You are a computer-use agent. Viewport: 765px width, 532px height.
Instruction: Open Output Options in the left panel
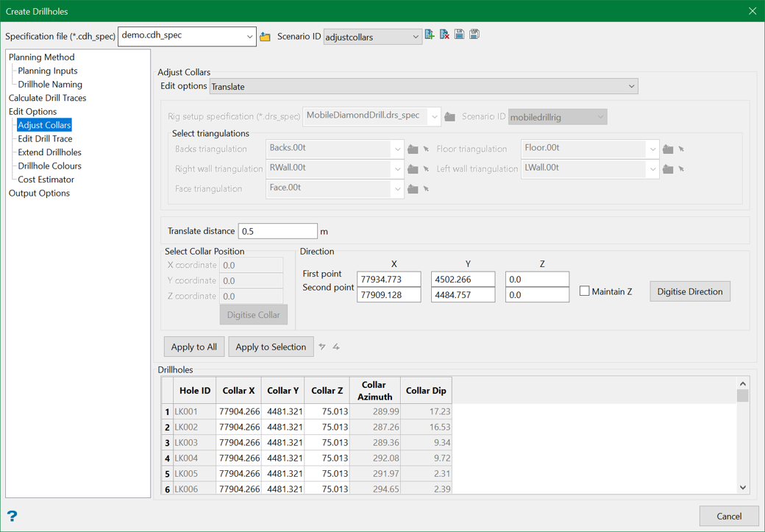pyautogui.click(x=39, y=194)
